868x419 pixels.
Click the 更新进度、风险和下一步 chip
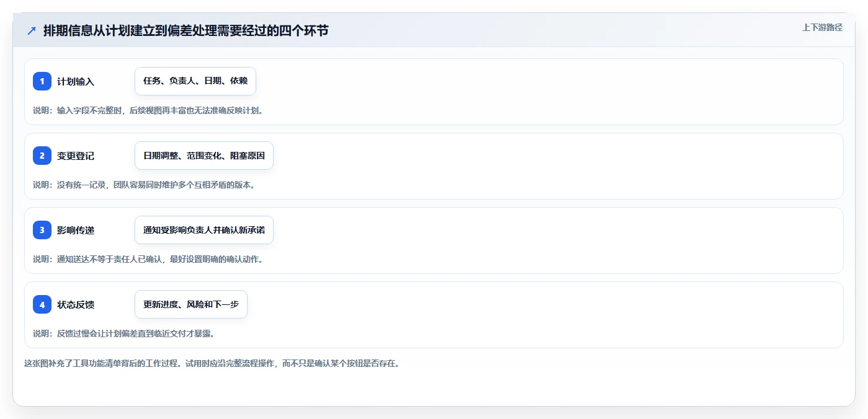191,304
